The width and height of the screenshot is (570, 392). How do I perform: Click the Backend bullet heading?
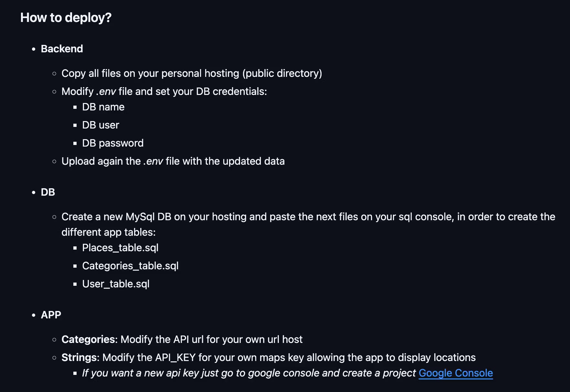[x=62, y=49]
